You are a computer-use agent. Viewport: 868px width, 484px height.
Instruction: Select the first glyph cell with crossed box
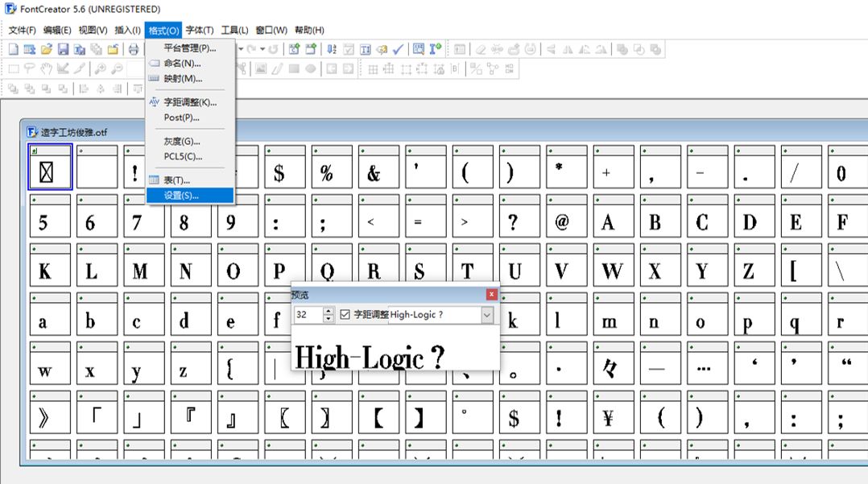click(x=50, y=167)
